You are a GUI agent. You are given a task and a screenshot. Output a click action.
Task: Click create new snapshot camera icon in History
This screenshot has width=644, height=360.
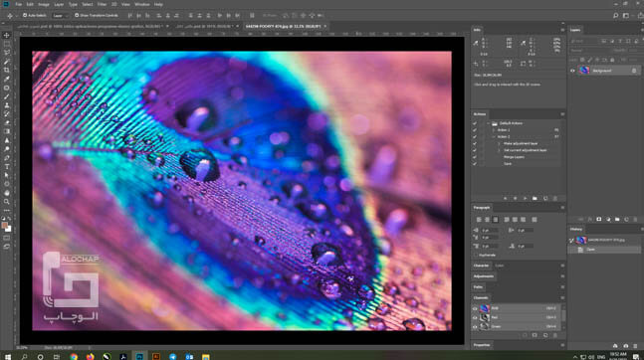pos(625,346)
